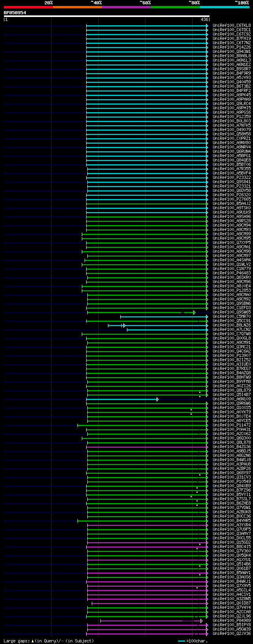Open hit UniRef100_B7FHI9
Screen dimensions: 253x644
click(232, 39)
